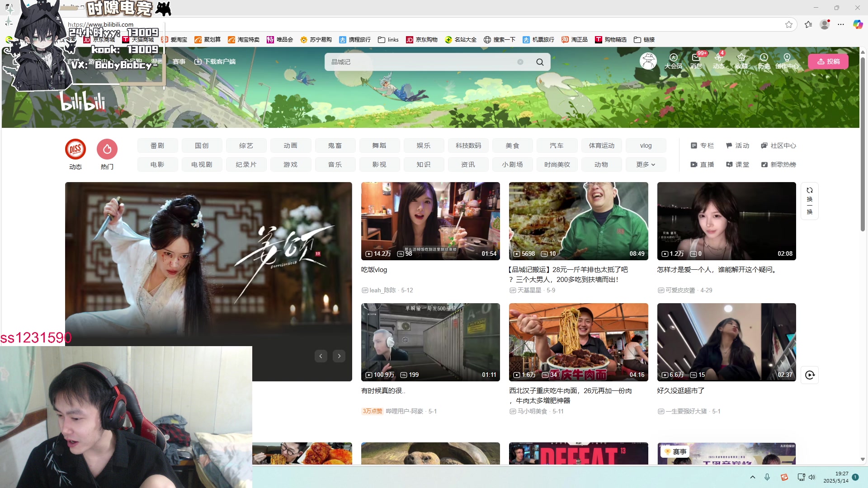Open browser settings ellipsis menu

tap(841, 24)
